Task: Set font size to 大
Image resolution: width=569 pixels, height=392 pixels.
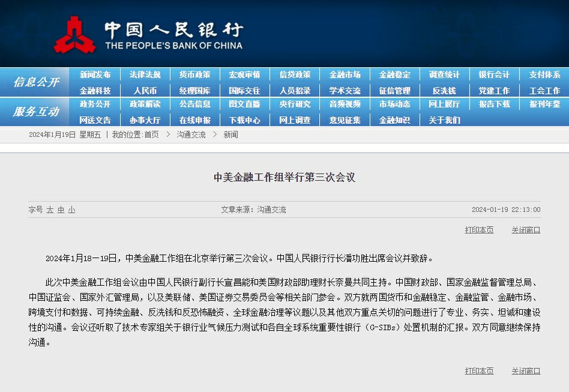Action: (x=50, y=210)
